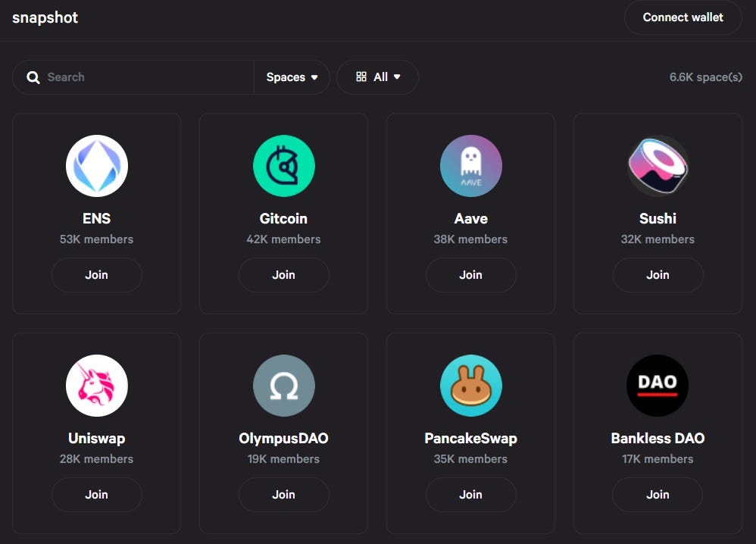The height and width of the screenshot is (544, 756).
Task: Click the 19K members text
Action: (x=283, y=459)
